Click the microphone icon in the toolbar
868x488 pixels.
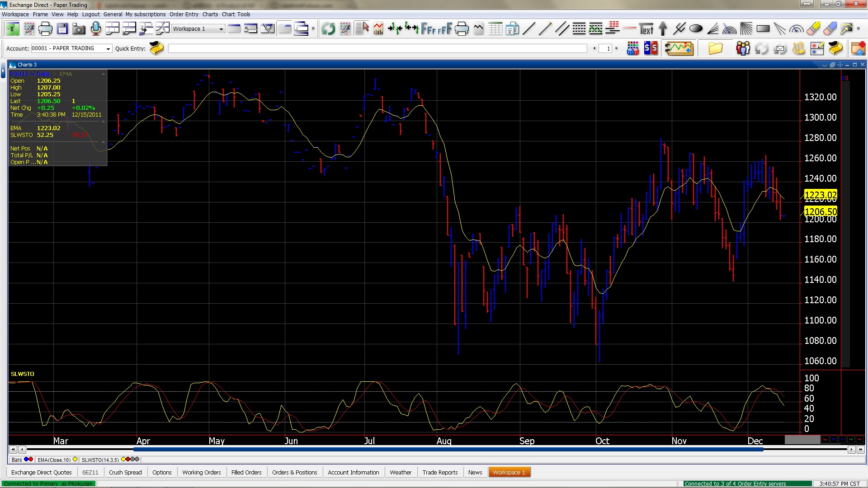[96, 29]
